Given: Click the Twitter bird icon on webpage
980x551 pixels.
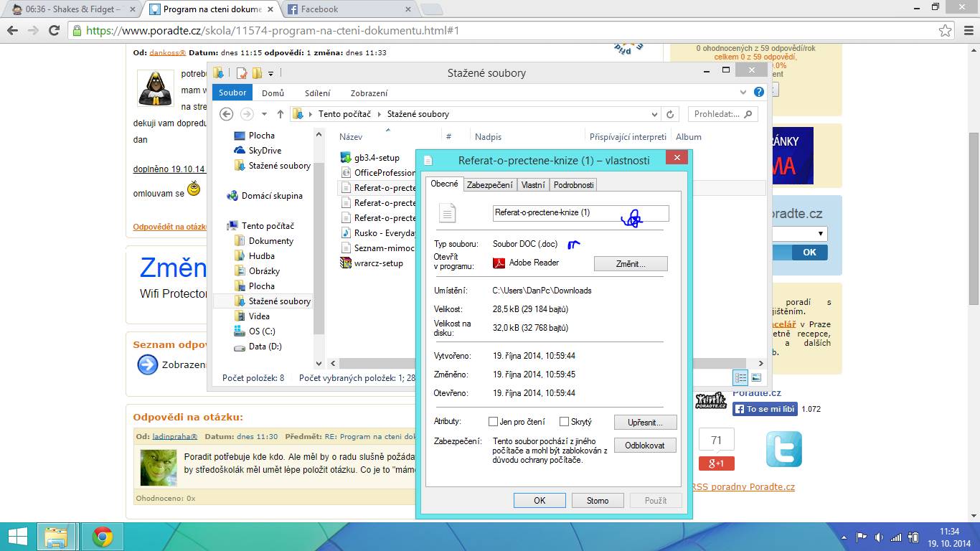Looking at the screenshot, I should click(x=783, y=449).
